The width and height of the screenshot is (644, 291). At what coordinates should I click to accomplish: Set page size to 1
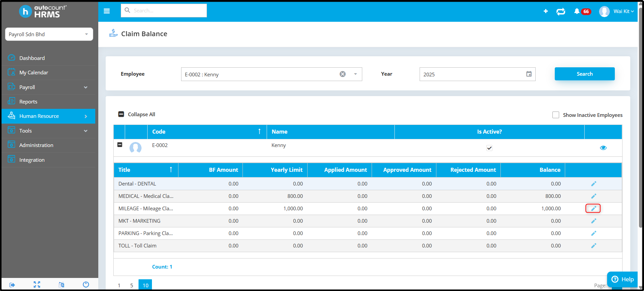coord(119,285)
